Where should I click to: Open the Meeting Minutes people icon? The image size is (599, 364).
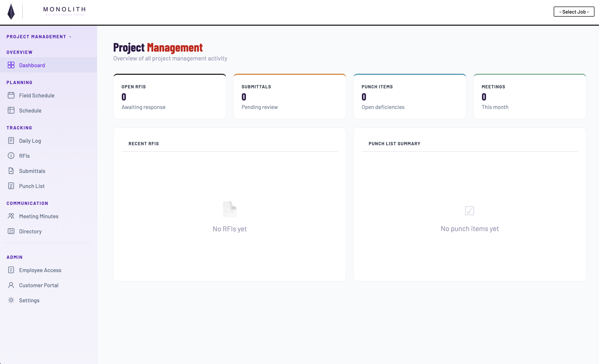pyautogui.click(x=11, y=216)
